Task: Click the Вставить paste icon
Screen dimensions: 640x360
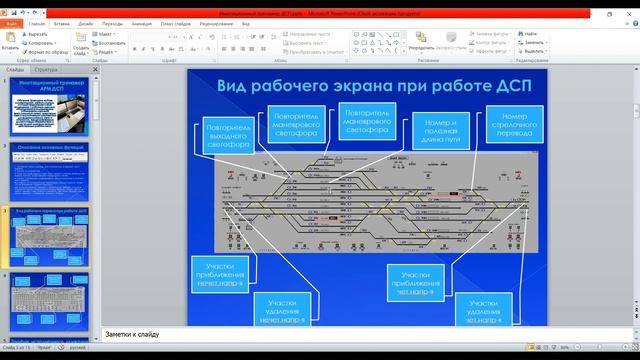Action: 10,38
